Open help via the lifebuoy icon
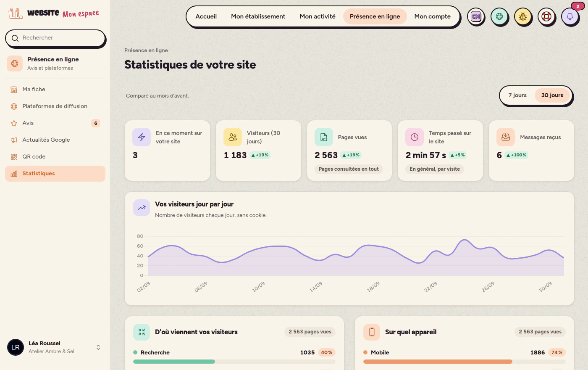The height and width of the screenshot is (370, 588). point(546,17)
